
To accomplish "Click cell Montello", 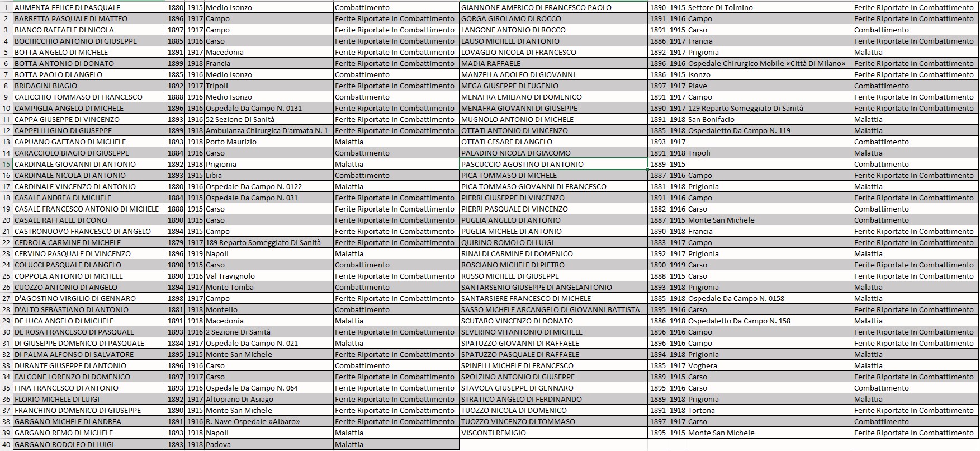I will point(269,309).
